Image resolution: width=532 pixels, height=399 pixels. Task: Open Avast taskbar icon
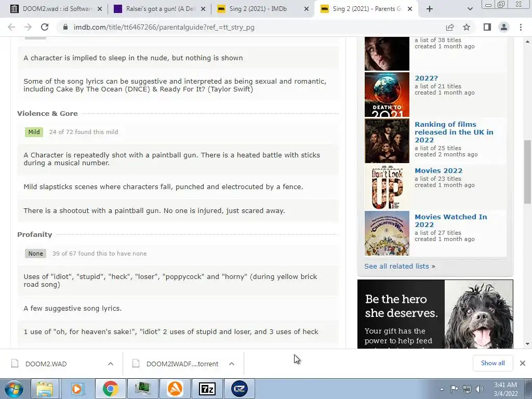pos(175,389)
